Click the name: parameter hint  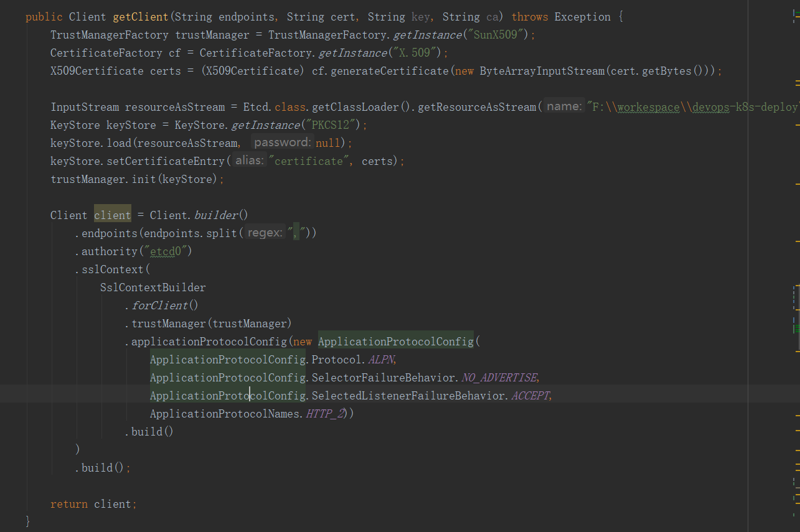564,106
